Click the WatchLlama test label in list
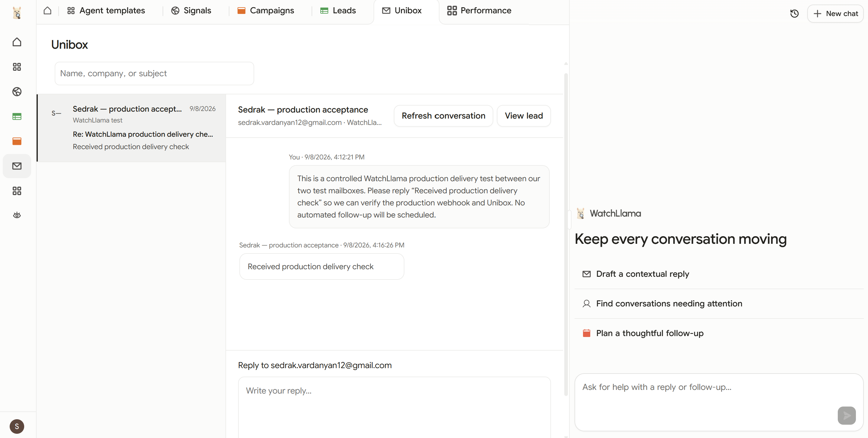This screenshot has height=438, width=868. [97, 120]
